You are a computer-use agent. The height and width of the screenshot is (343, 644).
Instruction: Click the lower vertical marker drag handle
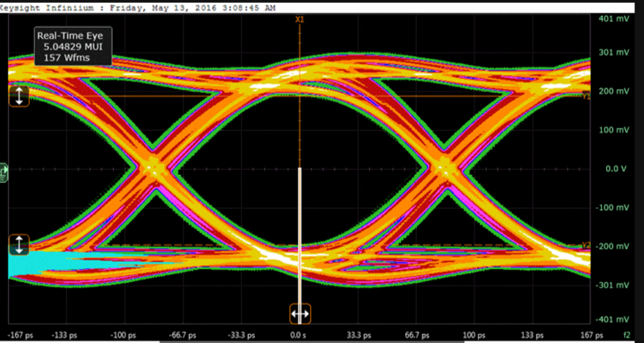coord(19,244)
